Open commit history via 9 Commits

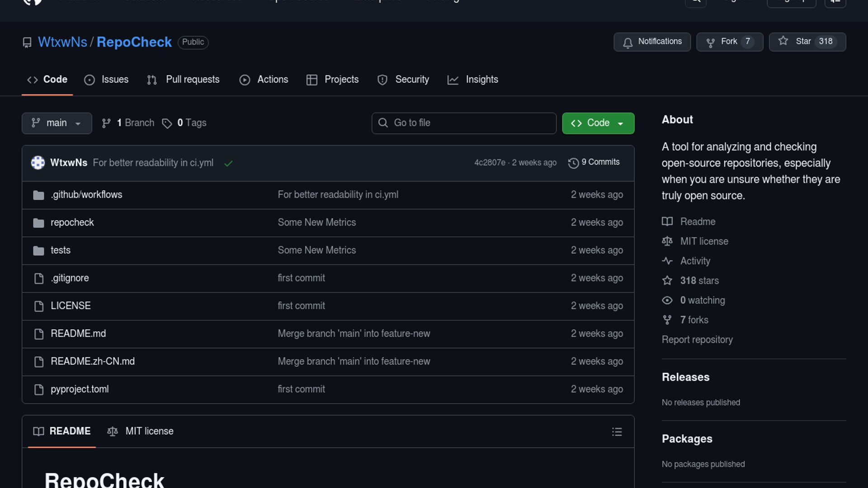(x=594, y=162)
